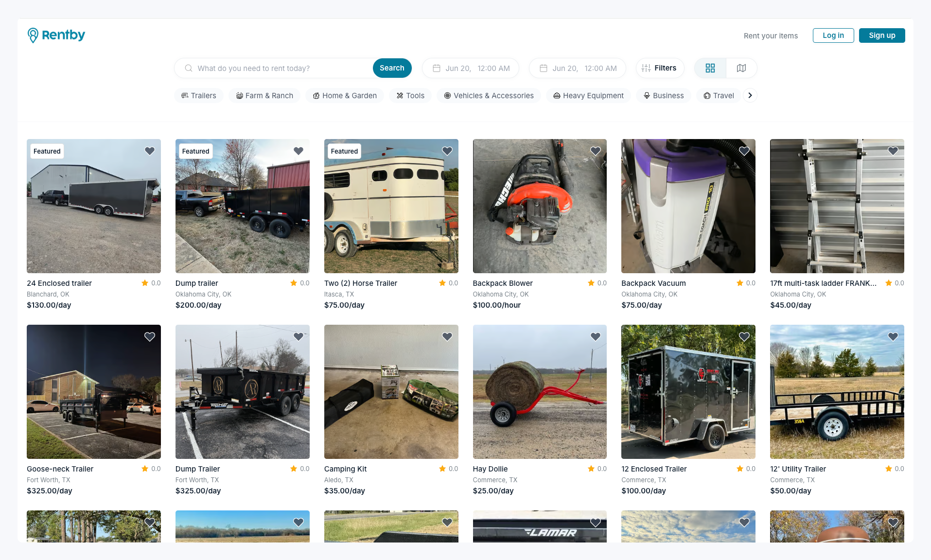Select the Trailers category
This screenshot has height=560, width=931.
198,96
